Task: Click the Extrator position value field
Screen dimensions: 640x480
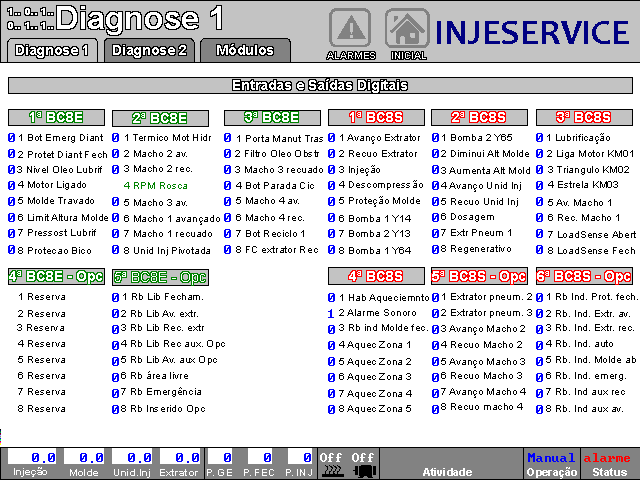Action: (180, 457)
